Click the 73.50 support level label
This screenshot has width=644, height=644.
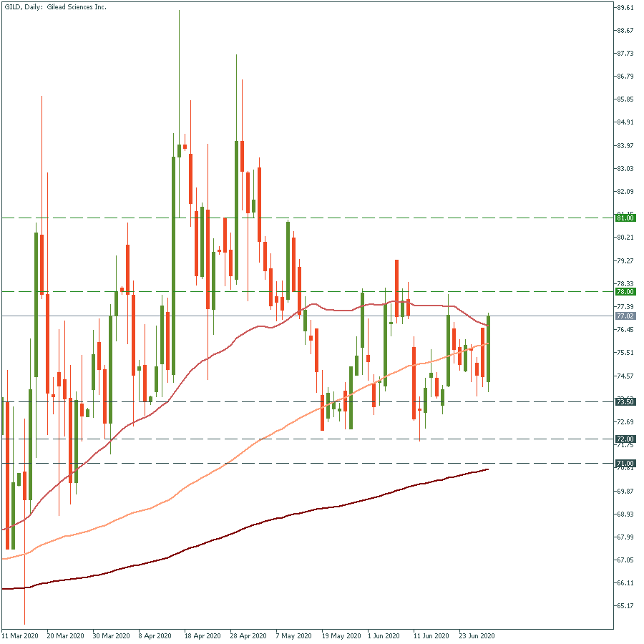pyautogui.click(x=625, y=402)
